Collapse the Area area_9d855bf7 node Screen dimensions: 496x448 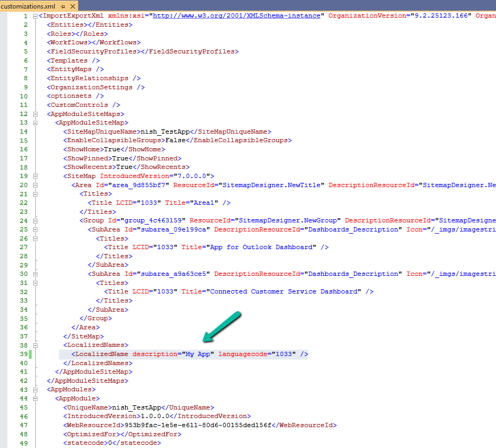pyautogui.click(x=35, y=185)
